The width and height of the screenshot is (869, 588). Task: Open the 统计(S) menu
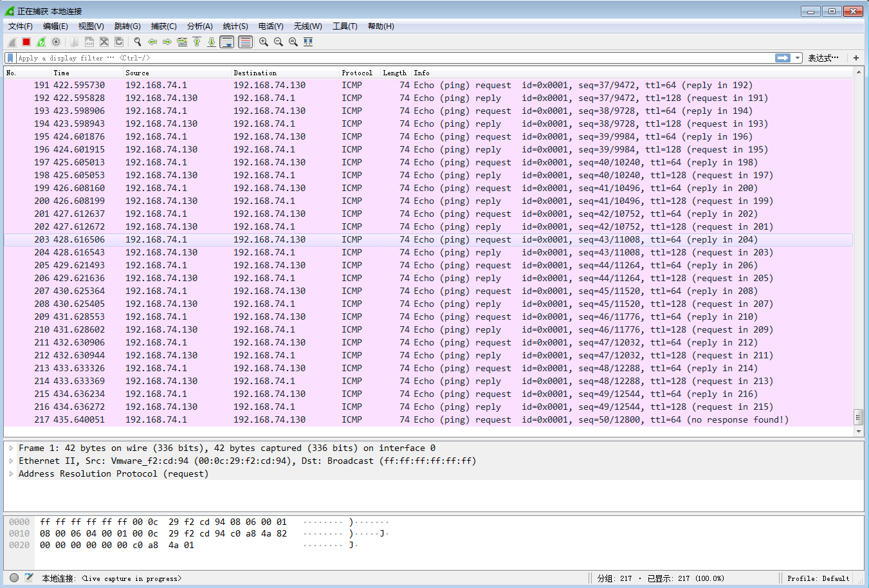click(x=235, y=26)
